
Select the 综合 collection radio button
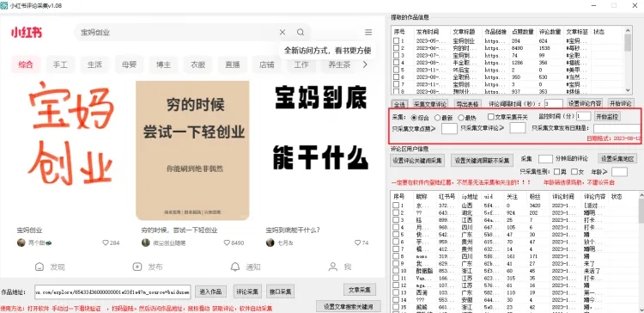414,117
